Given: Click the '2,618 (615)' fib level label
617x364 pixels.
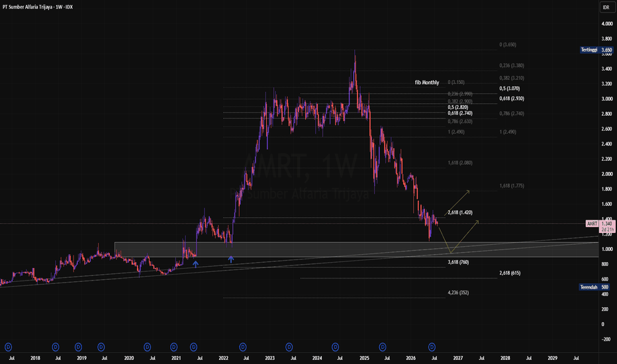Looking at the screenshot, I should click(x=510, y=273).
